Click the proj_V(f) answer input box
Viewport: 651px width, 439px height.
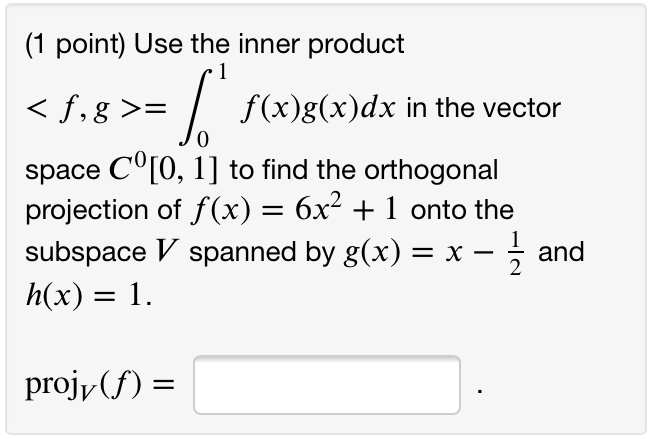coord(327,384)
